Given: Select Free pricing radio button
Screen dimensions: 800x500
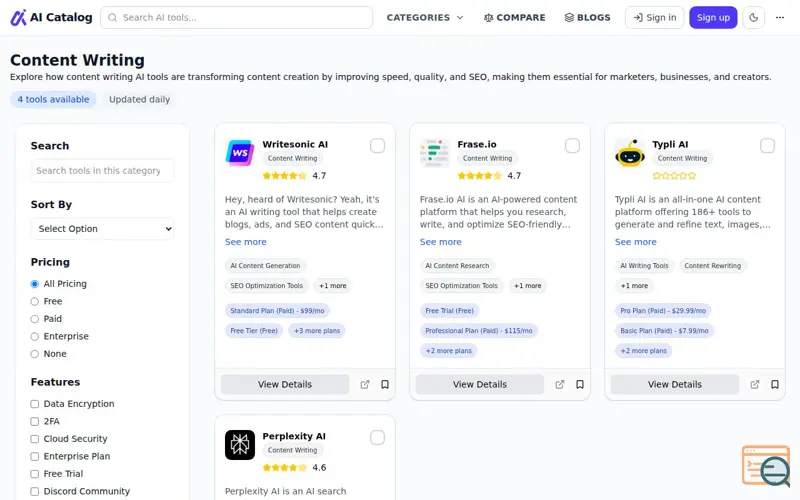Looking at the screenshot, I should (35, 302).
